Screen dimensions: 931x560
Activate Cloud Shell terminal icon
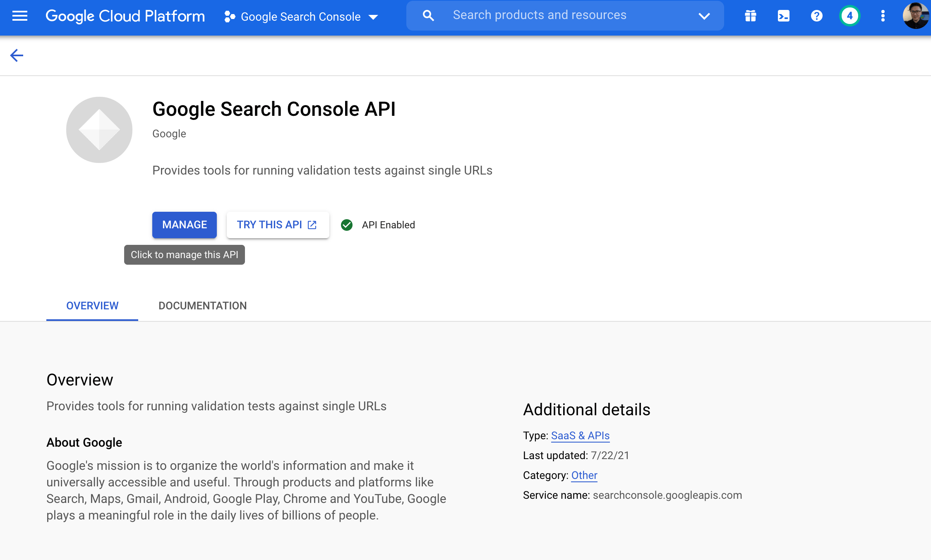[783, 16]
